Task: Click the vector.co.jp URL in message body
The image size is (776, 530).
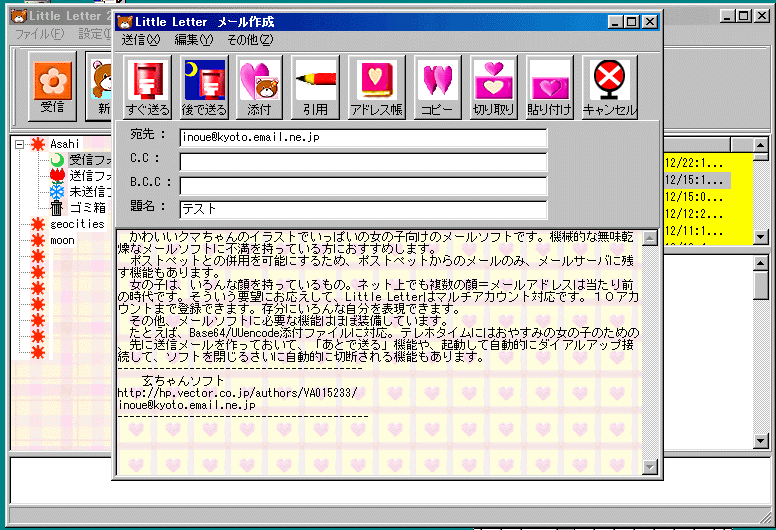Action: 237,393
